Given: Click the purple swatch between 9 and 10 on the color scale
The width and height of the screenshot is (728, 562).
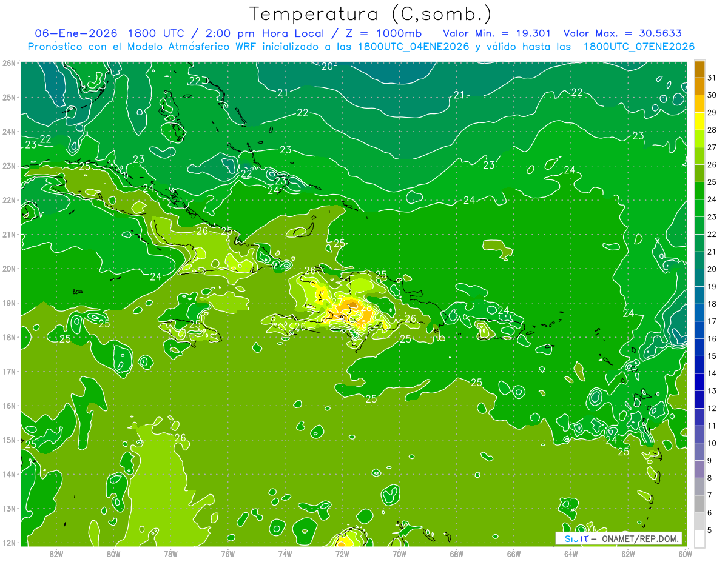Looking at the screenshot, I should pos(699,452).
